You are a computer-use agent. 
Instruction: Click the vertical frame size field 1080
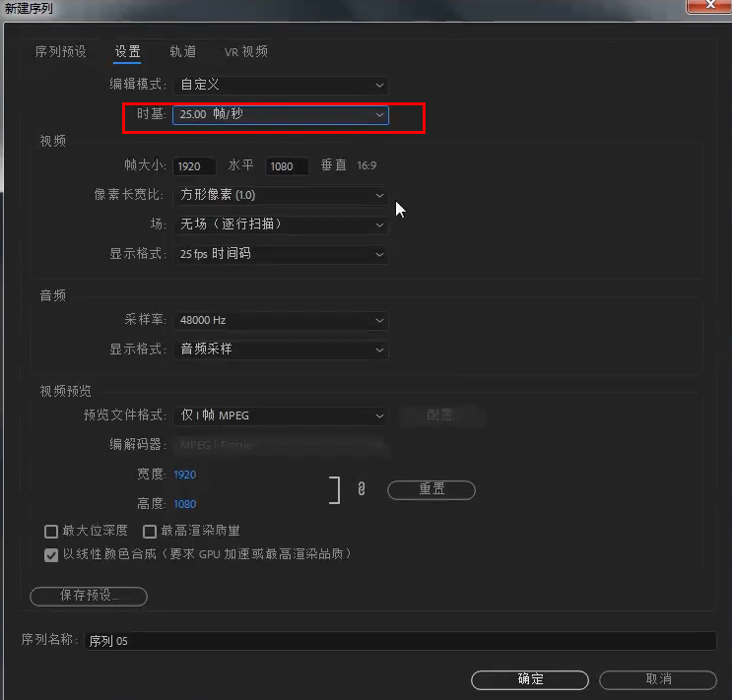(x=287, y=166)
